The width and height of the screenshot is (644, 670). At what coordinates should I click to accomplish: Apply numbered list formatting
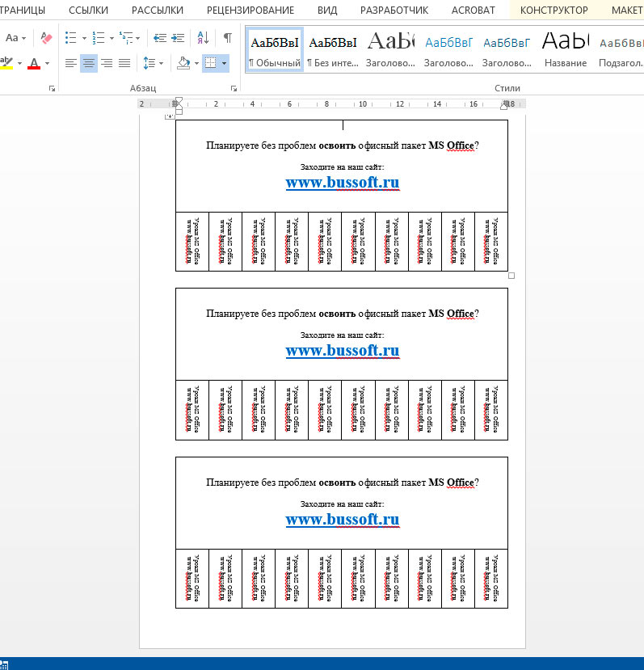click(99, 38)
